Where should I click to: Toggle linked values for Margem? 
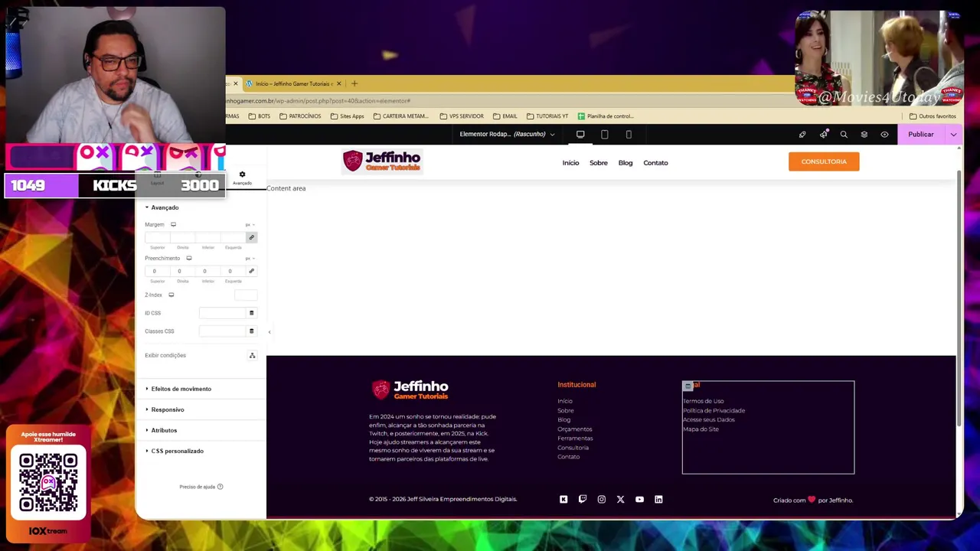tap(251, 237)
